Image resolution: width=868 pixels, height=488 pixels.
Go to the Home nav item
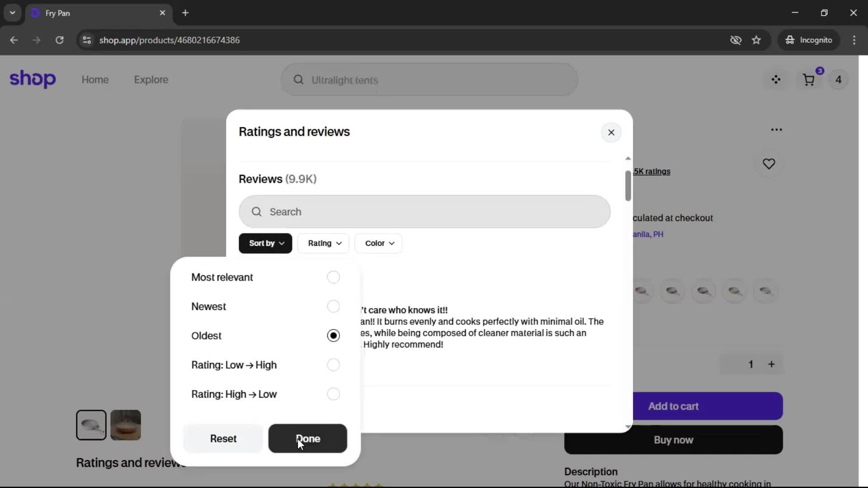[95, 80]
